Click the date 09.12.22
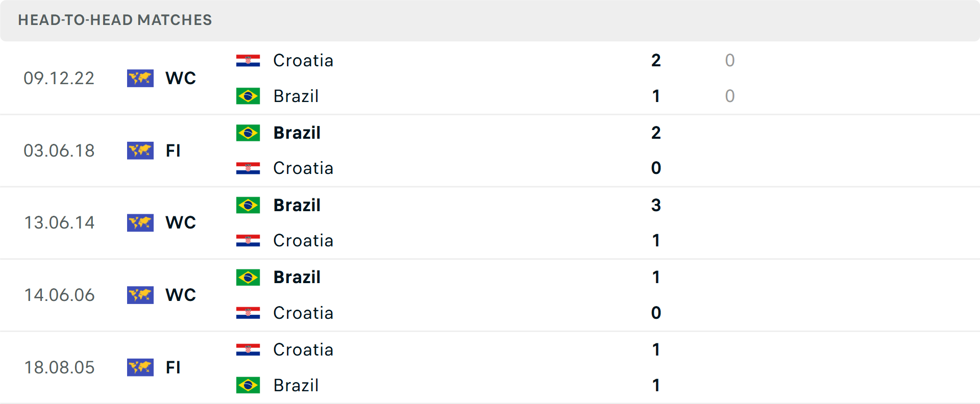Image resolution: width=980 pixels, height=404 pixels. (x=59, y=78)
